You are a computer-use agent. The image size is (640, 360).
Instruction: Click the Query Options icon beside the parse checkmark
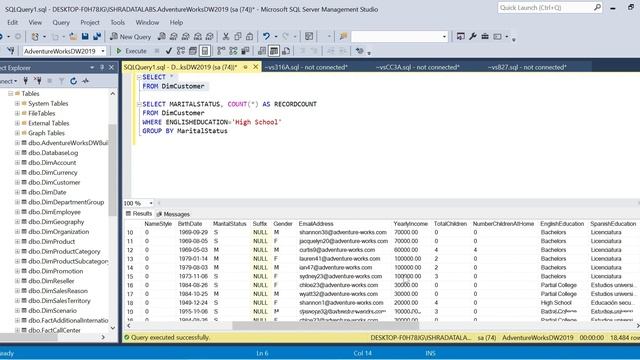193,51
